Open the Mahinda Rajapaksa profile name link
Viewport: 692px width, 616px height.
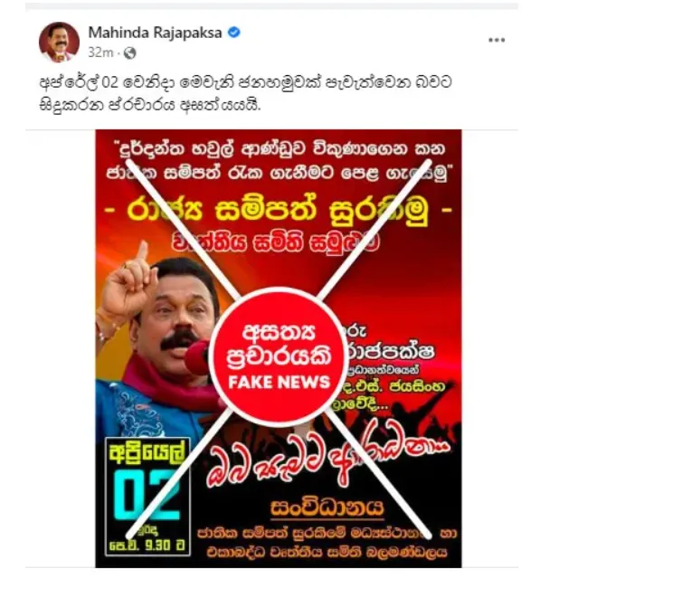click(x=155, y=33)
